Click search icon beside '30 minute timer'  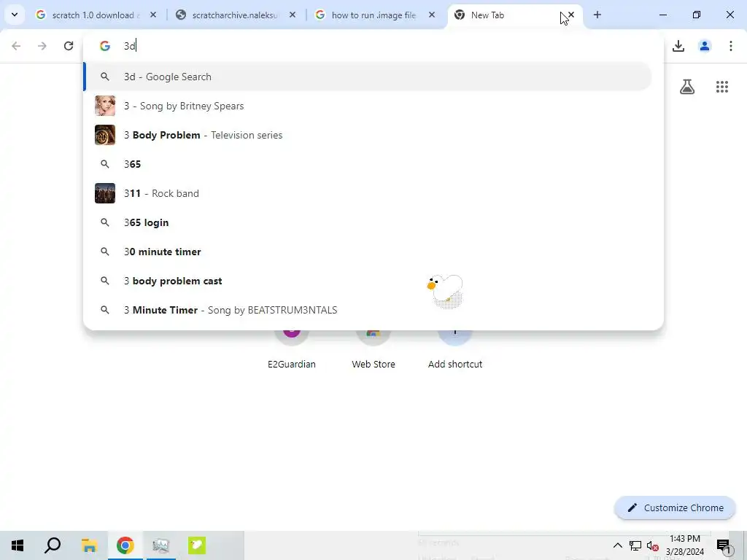105,252
